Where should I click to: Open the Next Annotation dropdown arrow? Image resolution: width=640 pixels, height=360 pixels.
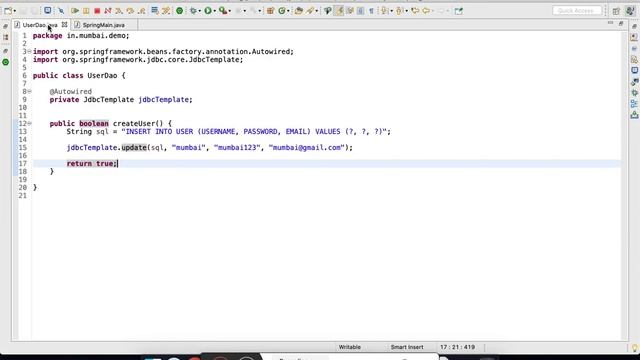(x=391, y=11)
